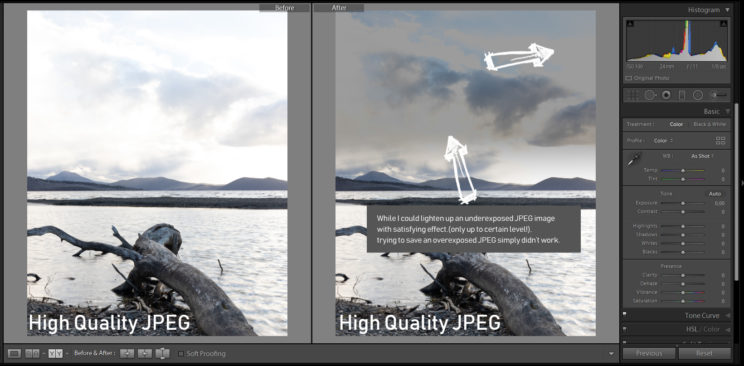
Task: Select the Spot Removal tool
Action: pyautogui.click(x=649, y=95)
